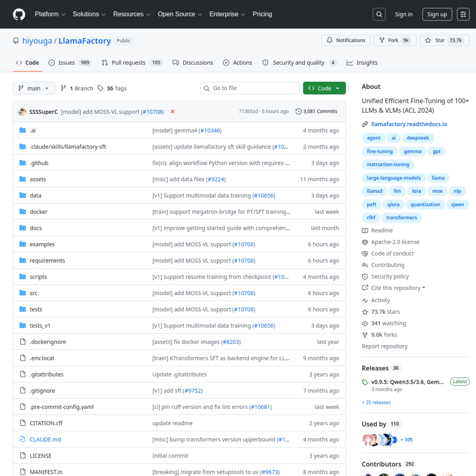The width and height of the screenshot is (476, 476).
Task: Select the quantization topic tag
Action: [425, 204]
